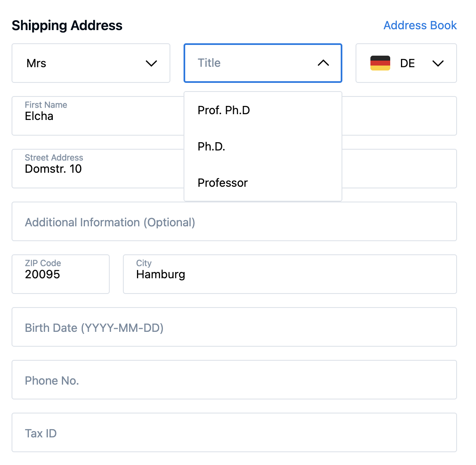Click the Shipping Address heading
The image size is (476, 465).
67,26
